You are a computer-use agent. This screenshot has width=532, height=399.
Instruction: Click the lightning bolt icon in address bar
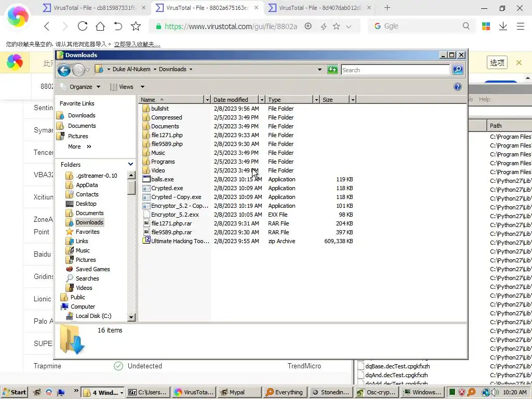323,26
